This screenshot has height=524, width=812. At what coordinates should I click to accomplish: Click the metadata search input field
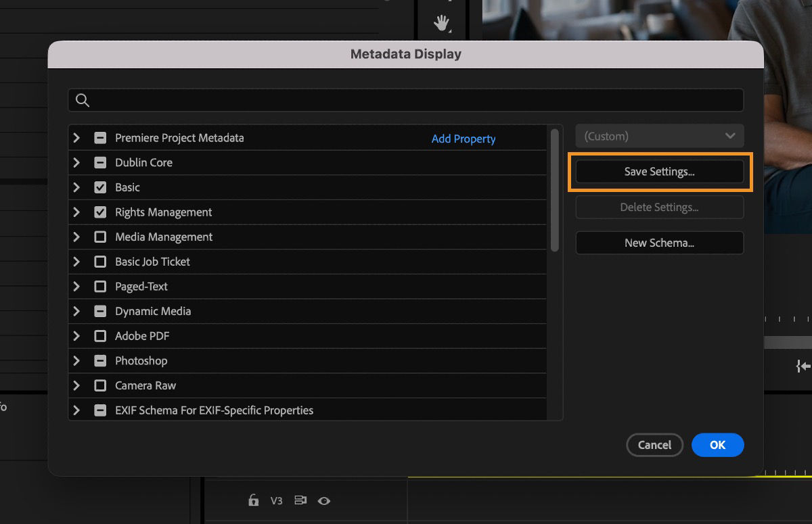(405, 99)
